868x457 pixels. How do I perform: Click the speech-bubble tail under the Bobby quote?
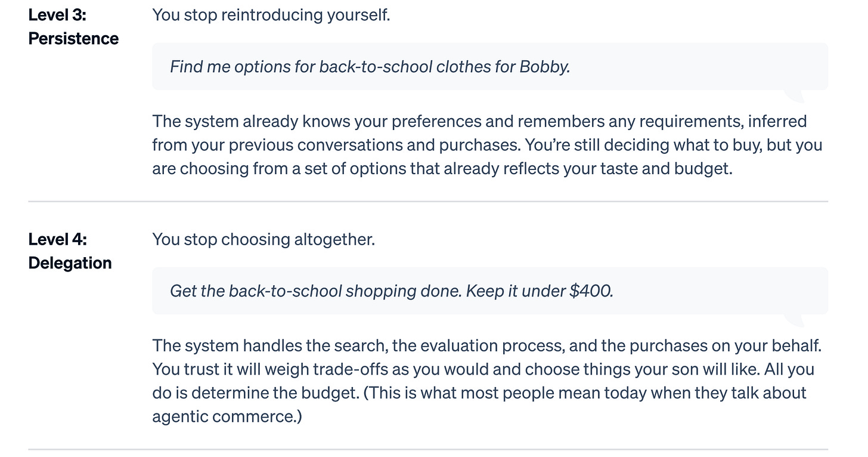point(795,95)
